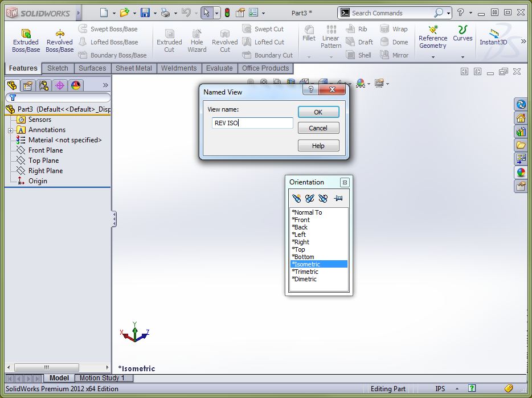The width and height of the screenshot is (532, 398).
Task: Open the DimXpertManager tab icon
Action: (60, 85)
